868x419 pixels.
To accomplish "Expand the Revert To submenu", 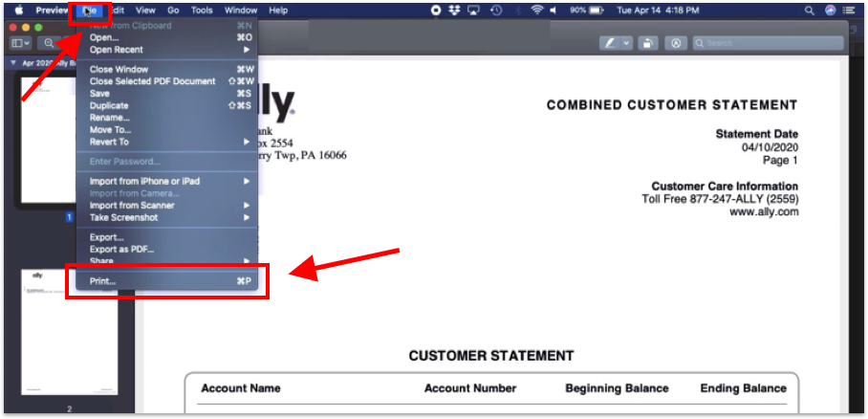I will tap(246, 142).
